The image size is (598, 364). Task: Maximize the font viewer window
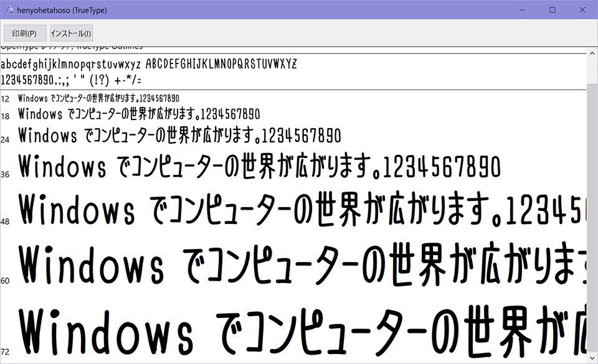coord(553,10)
